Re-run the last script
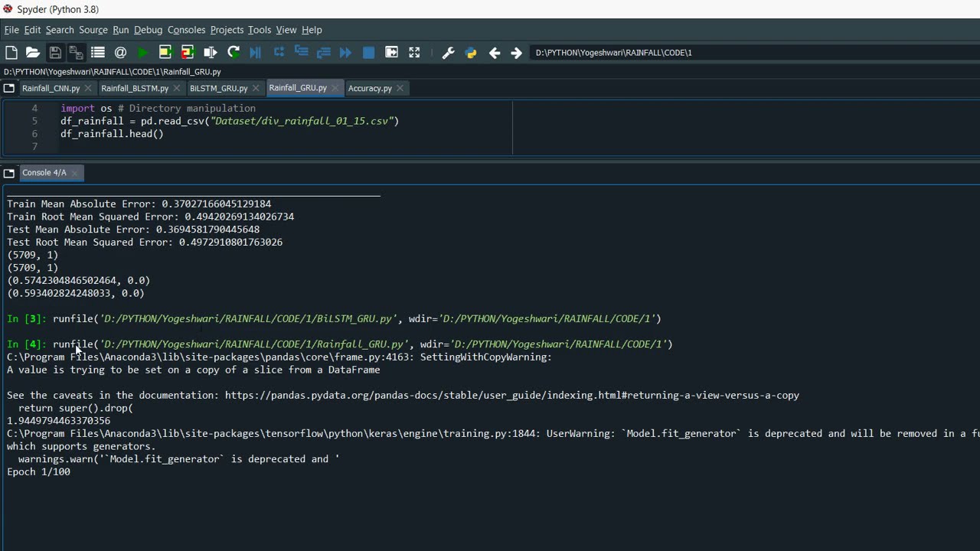Image resolution: width=980 pixels, height=551 pixels. coord(234,53)
